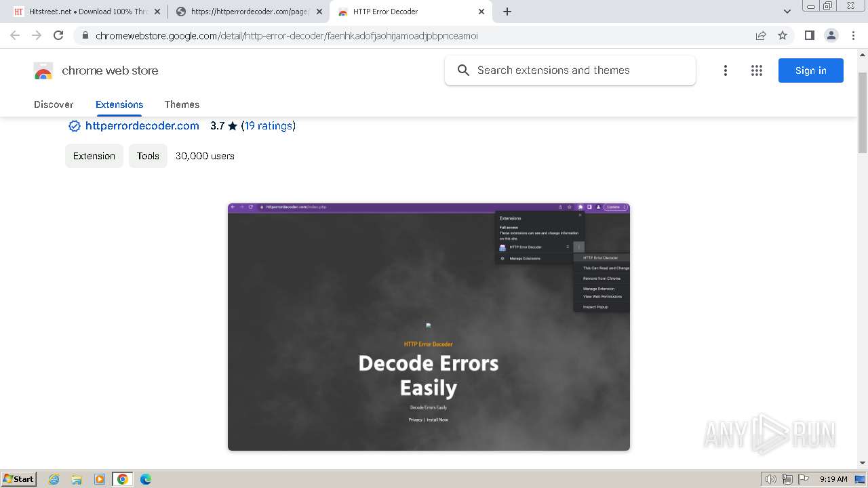Open the volume tray icon
Screen dimensions: 868x488
coord(771,479)
